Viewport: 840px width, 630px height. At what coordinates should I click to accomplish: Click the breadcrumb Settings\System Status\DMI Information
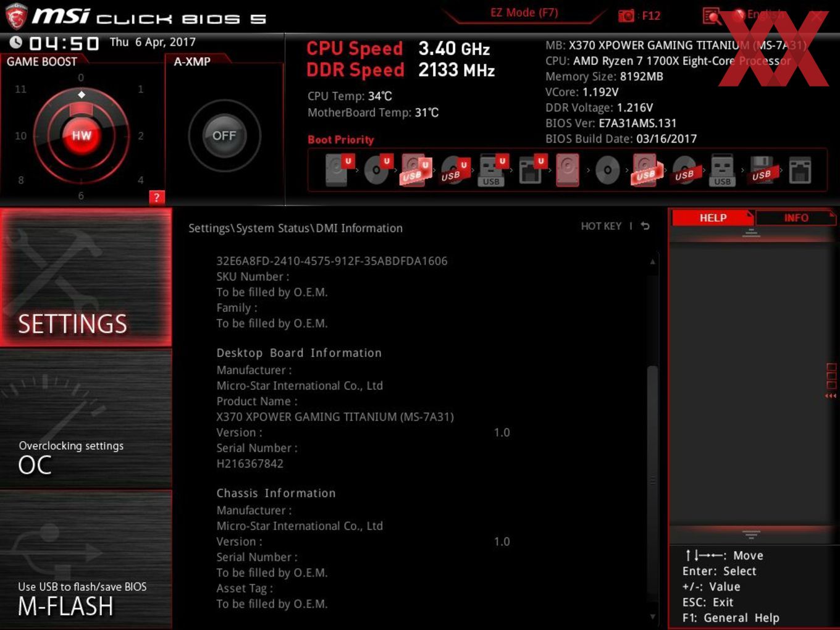click(x=295, y=228)
